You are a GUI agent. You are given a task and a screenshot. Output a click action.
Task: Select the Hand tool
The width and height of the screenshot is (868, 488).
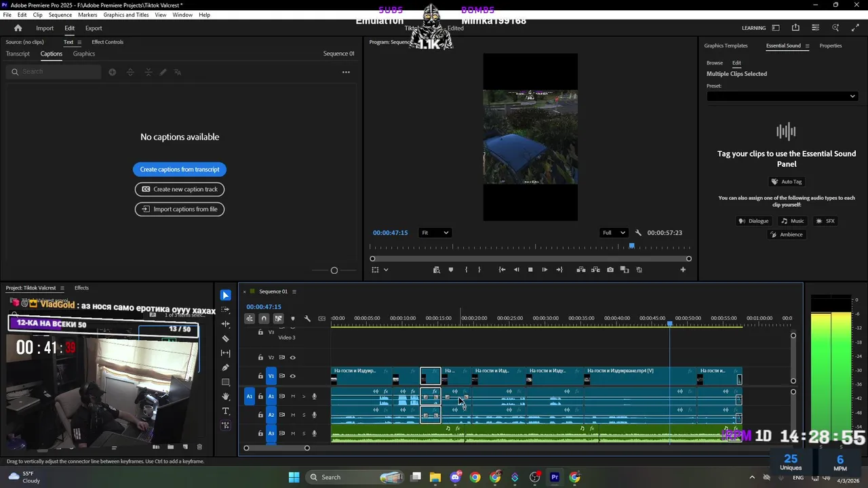click(226, 396)
